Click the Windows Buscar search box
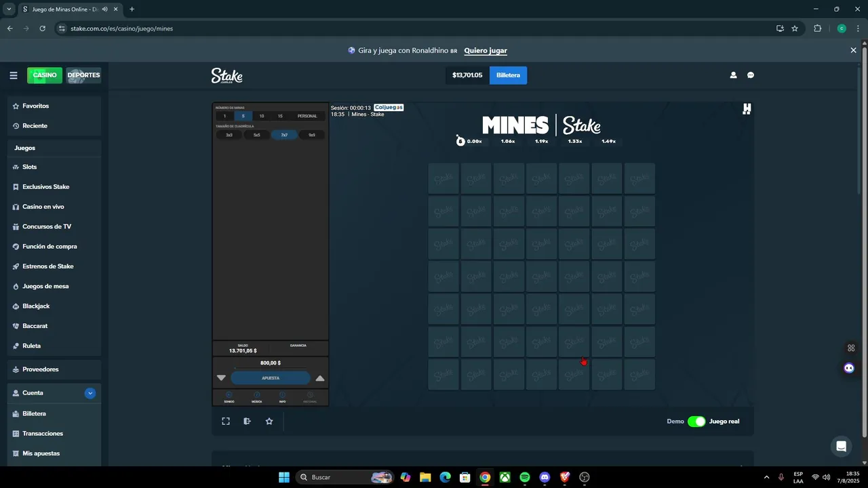The width and height of the screenshot is (868, 488). pos(346,477)
